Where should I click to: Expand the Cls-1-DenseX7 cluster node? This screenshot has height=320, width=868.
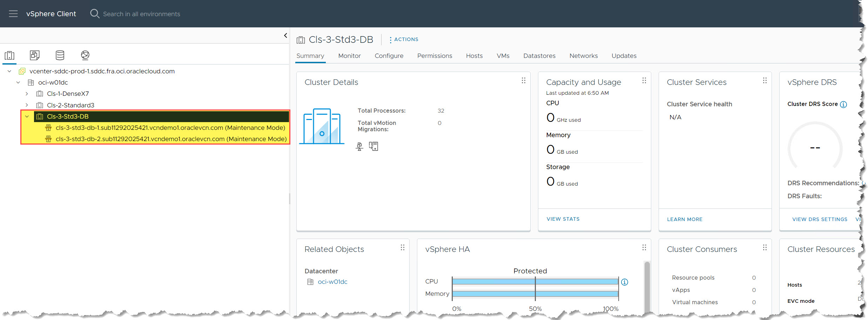[x=27, y=94]
